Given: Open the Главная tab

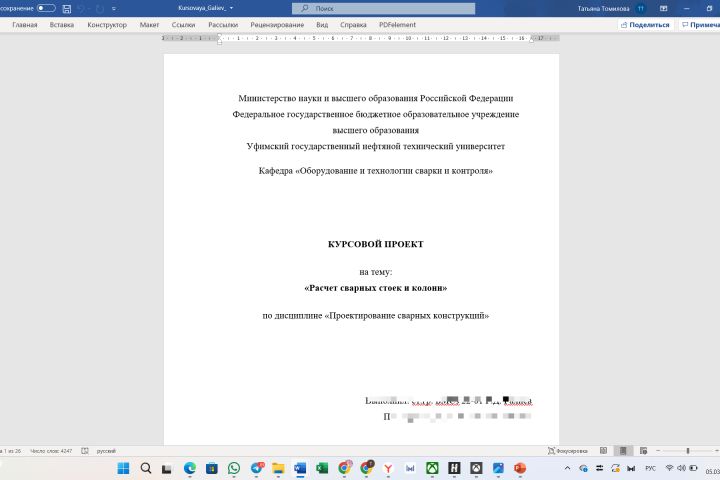Looking at the screenshot, I should coord(25,25).
